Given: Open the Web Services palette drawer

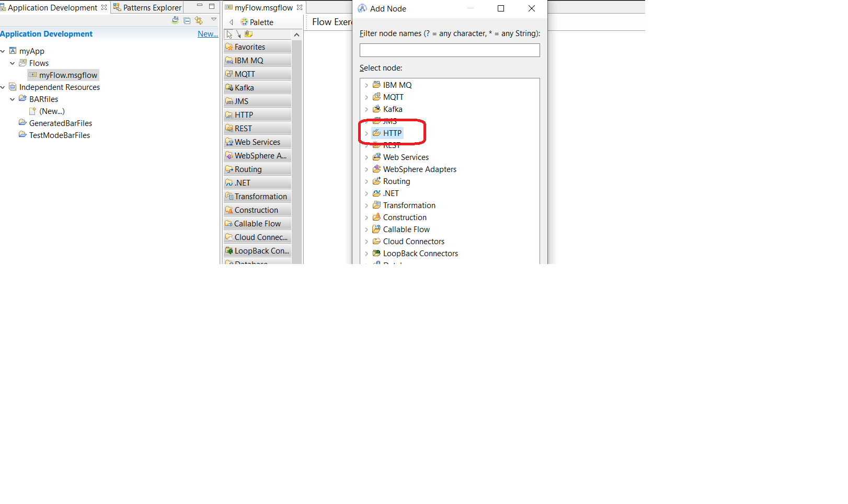Looking at the screenshot, I should 257,142.
